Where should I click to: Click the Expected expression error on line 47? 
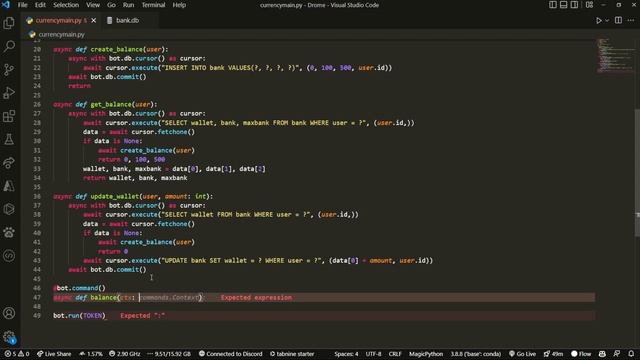click(256, 298)
